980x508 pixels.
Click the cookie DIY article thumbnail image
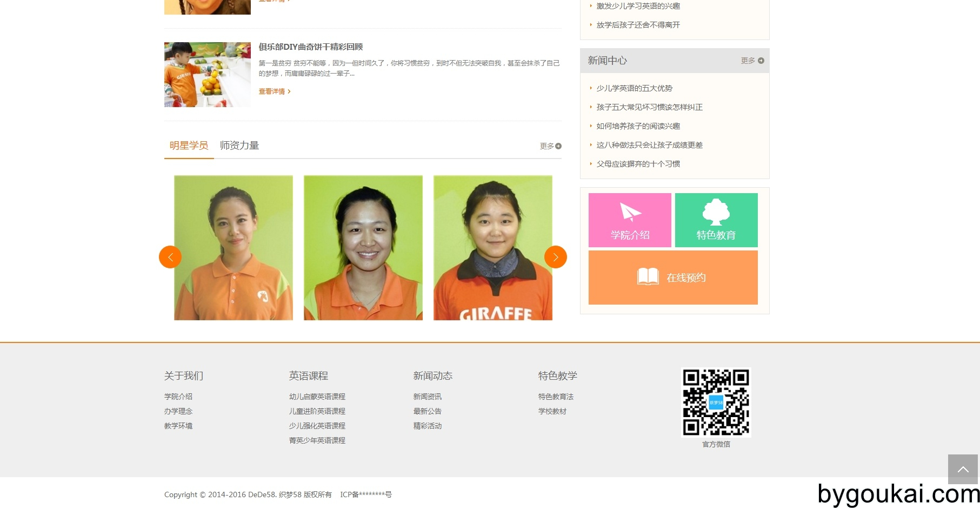(208, 75)
